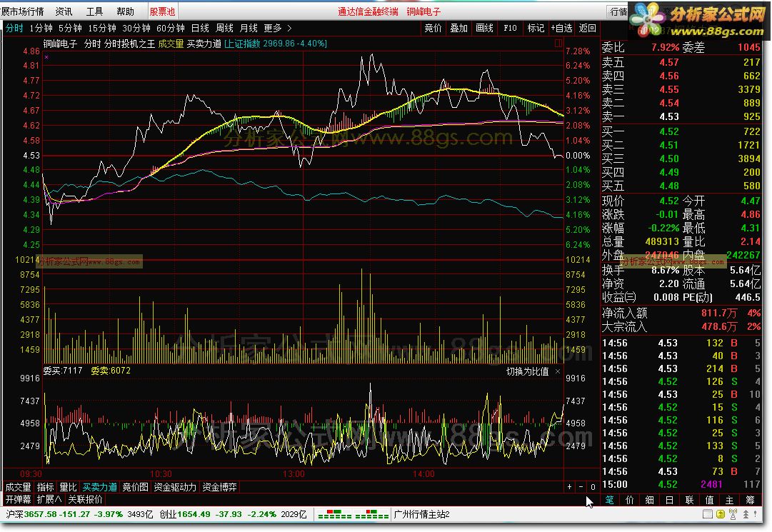Select the 资金博弈 indicator tab
The width and height of the screenshot is (772, 532).
point(219,487)
